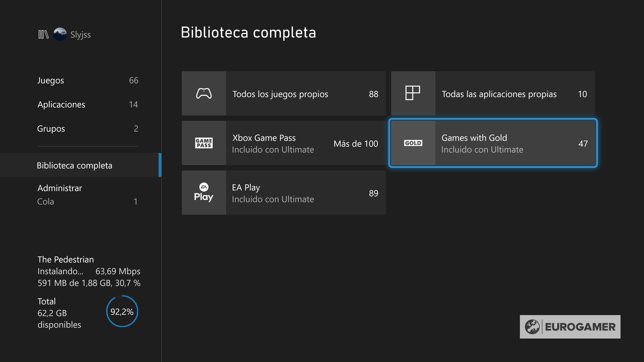Click Incluido con Ultimate under Game Pass
Image resolution: width=644 pixels, height=362 pixels.
[x=273, y=150]
